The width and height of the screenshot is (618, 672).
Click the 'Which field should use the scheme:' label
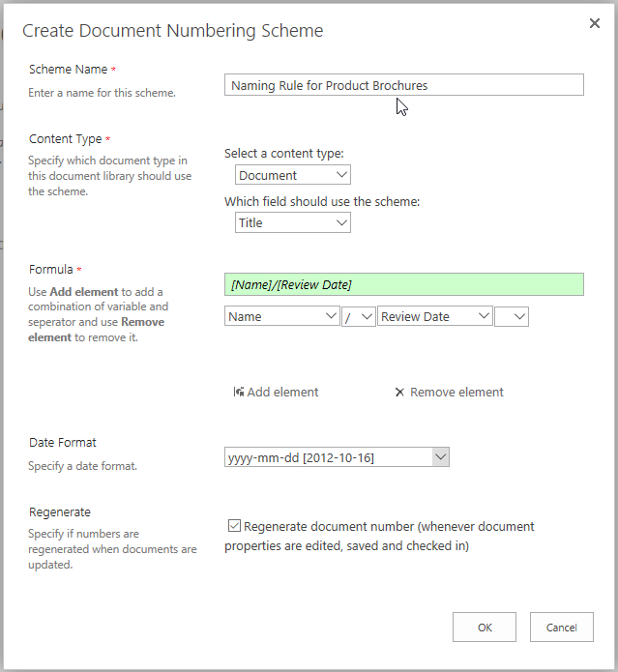coord(322,201)
